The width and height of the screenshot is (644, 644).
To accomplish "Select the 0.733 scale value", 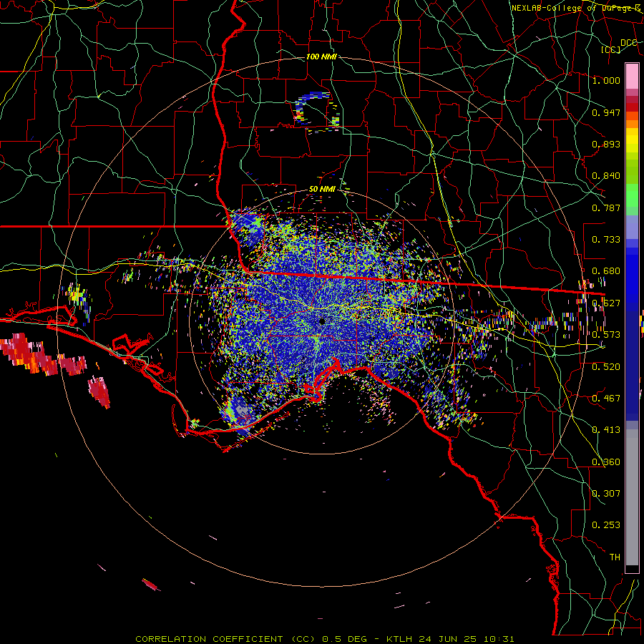I will pos(606,240).
